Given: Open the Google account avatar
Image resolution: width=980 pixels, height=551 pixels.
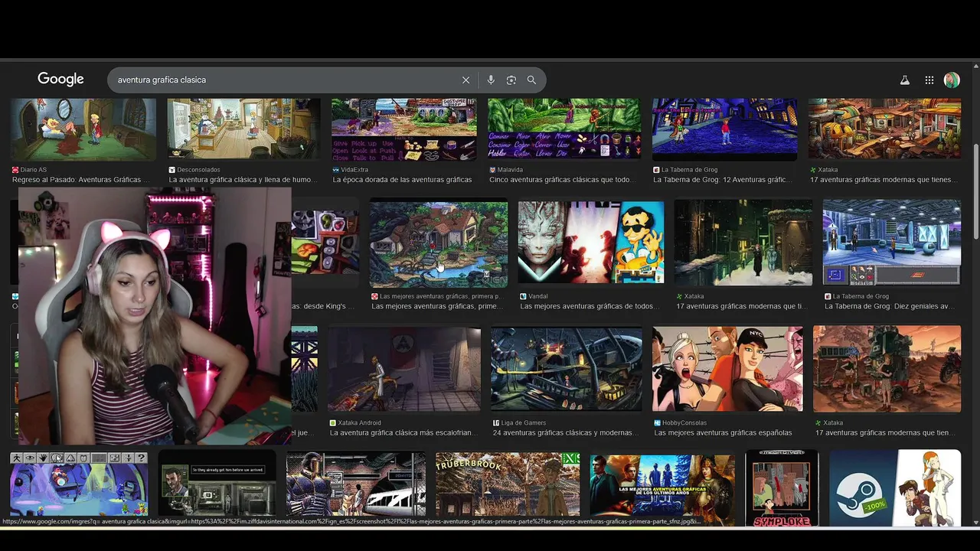Looking at the screenshot, I should (952, 80).
